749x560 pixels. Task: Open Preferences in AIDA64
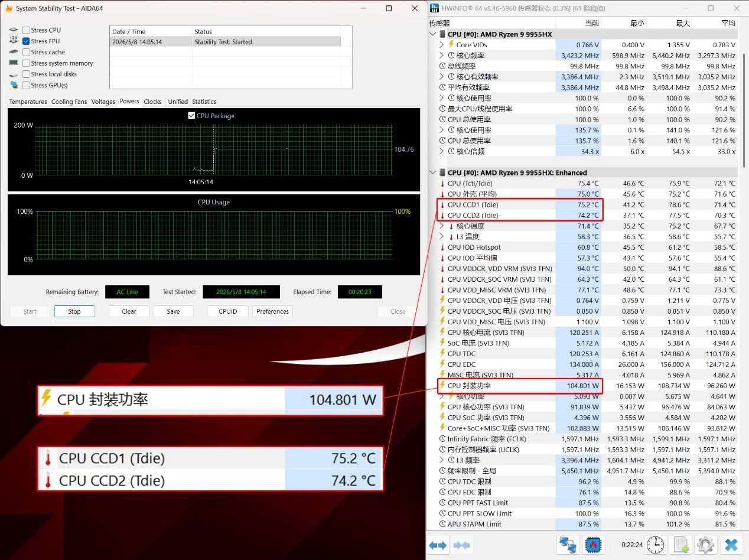tap(272, 311)
